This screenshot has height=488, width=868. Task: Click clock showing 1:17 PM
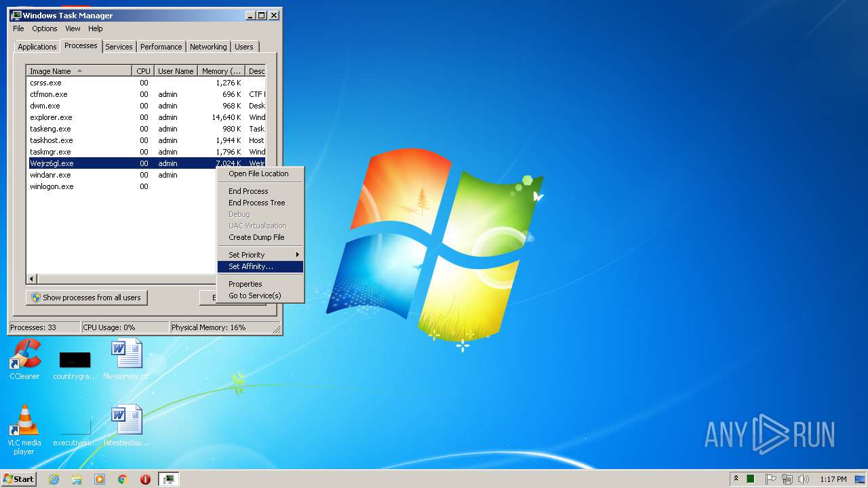tap(833, 479)
